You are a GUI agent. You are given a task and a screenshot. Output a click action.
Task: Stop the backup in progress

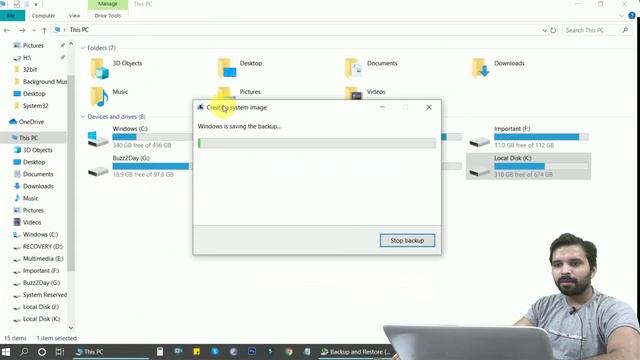(x=407, y=240)
